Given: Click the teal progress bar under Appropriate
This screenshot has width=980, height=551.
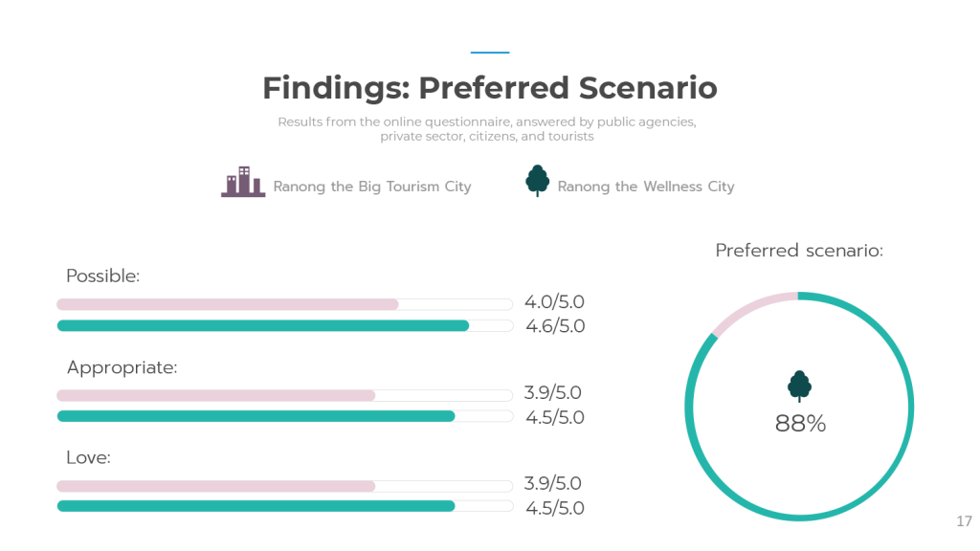Looking at the screenshot, I should [256, 416].
